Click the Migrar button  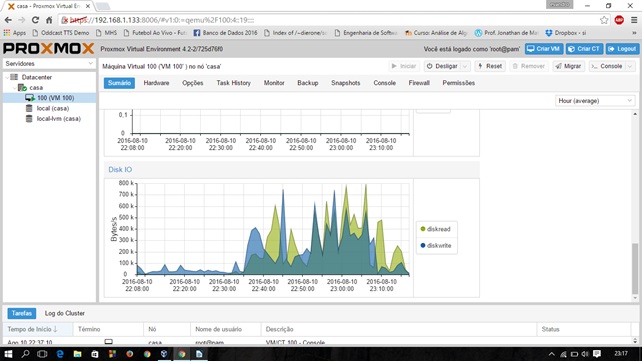568,66
